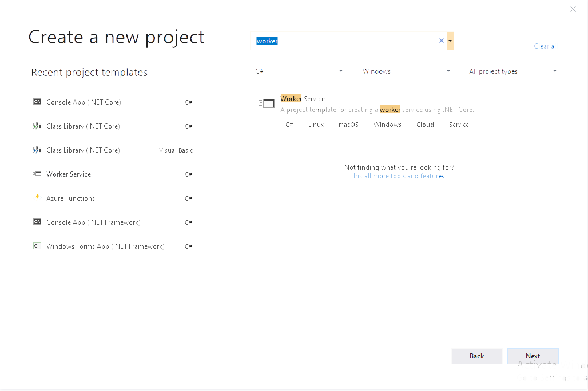Select the Windows Forms App template icon

click(37, 246)
